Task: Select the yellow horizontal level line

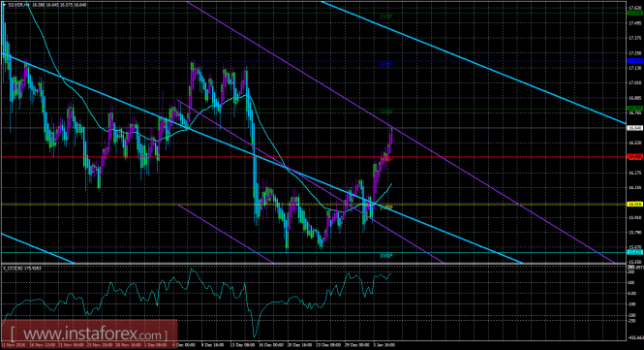Action: click(x=313, y=204)
